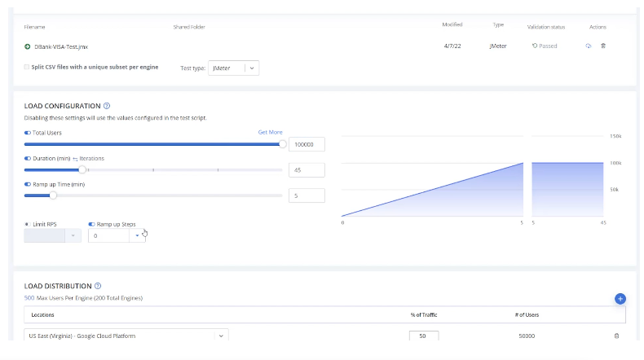Open the Load Distribution help icon

coord(98,286)
